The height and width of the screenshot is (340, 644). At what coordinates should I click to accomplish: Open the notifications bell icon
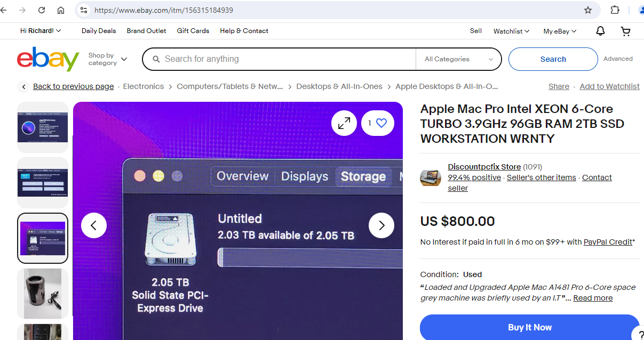[x=600, y=31]
